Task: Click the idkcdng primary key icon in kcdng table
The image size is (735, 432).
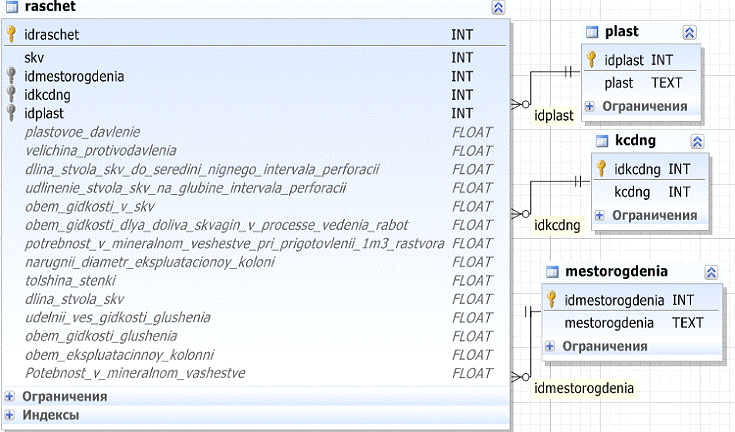Action: click(x=601, y=168)
